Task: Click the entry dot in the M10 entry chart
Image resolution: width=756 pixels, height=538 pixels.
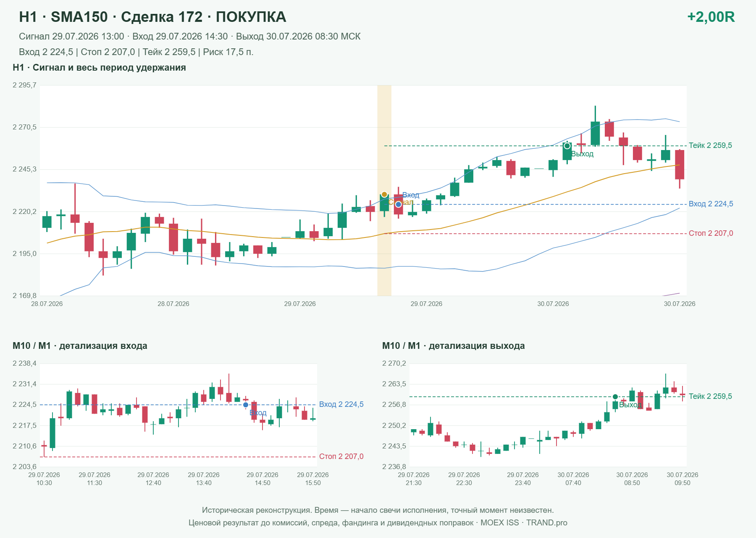Action: click(x=246, y=405)
